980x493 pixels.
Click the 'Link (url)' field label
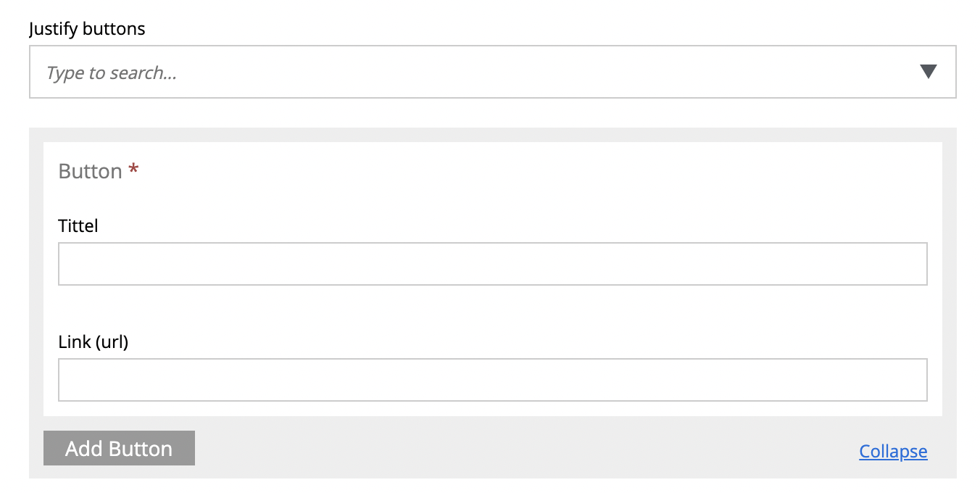coord(93,341)
